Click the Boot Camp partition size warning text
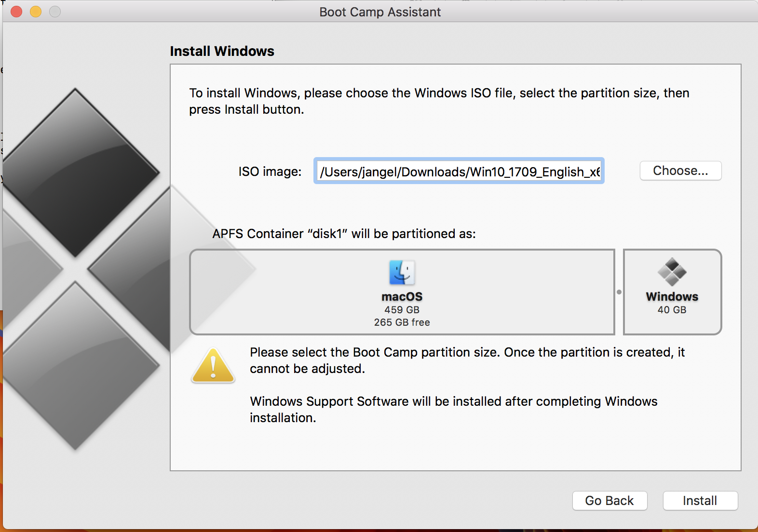The image size is (758, 532). point(467,360)
